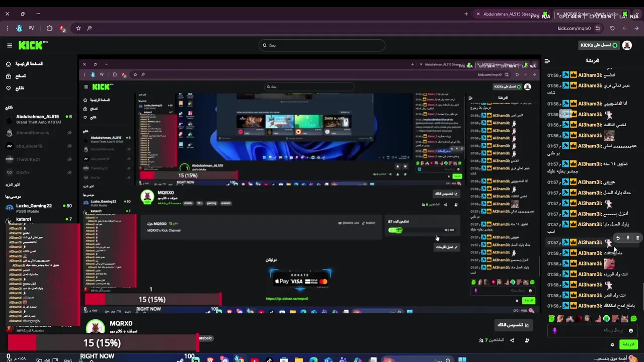
Task: Go to الصفحة الرئيسية in the sidebar
Action: pos(25,64)
